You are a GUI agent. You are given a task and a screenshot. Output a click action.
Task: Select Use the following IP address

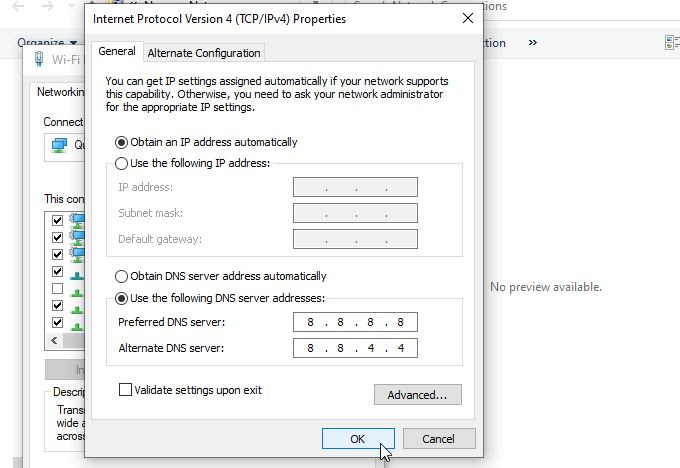(x=123, y=163)
